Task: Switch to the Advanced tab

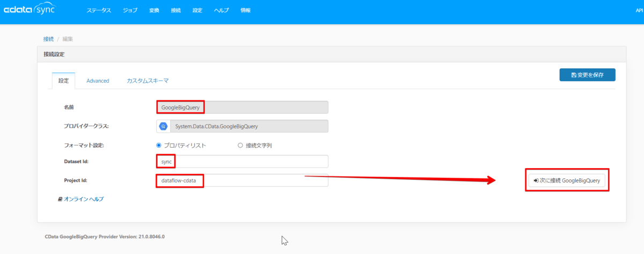Action: coord(98,81)
